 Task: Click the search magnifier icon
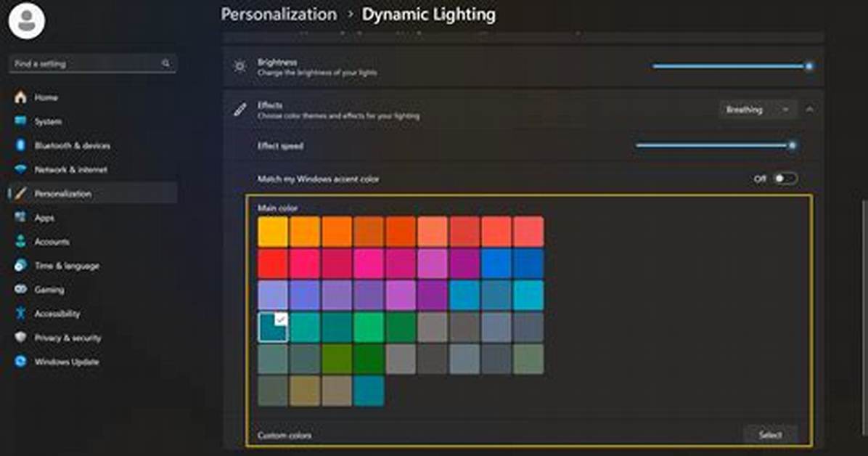pyautogui.click(x=165, y=64)
